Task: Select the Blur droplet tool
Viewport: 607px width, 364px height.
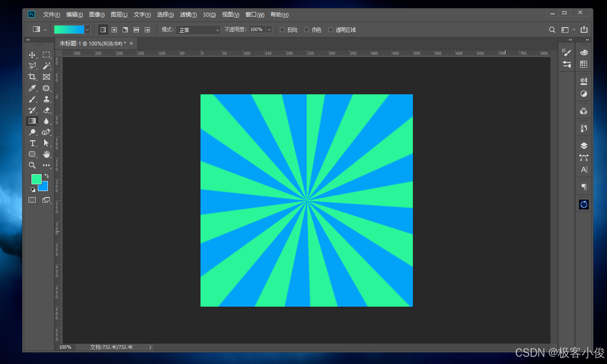Action: click(46, 121)
